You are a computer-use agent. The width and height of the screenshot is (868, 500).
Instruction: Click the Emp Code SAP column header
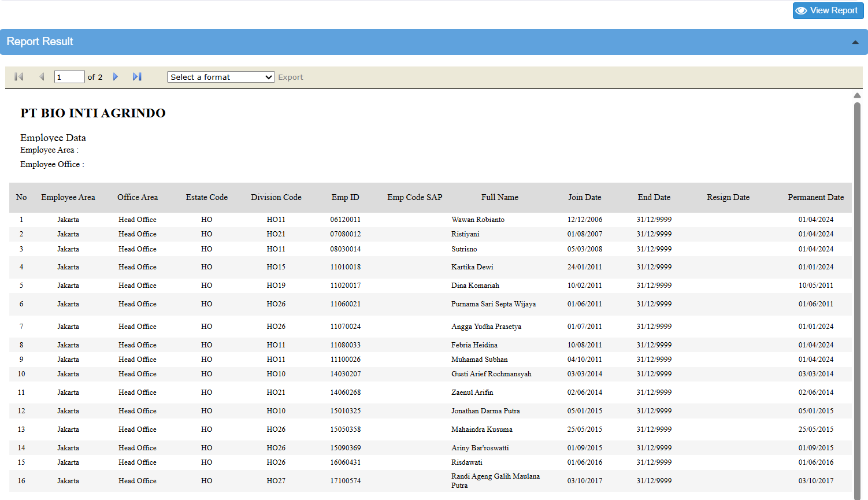point(415,197)
